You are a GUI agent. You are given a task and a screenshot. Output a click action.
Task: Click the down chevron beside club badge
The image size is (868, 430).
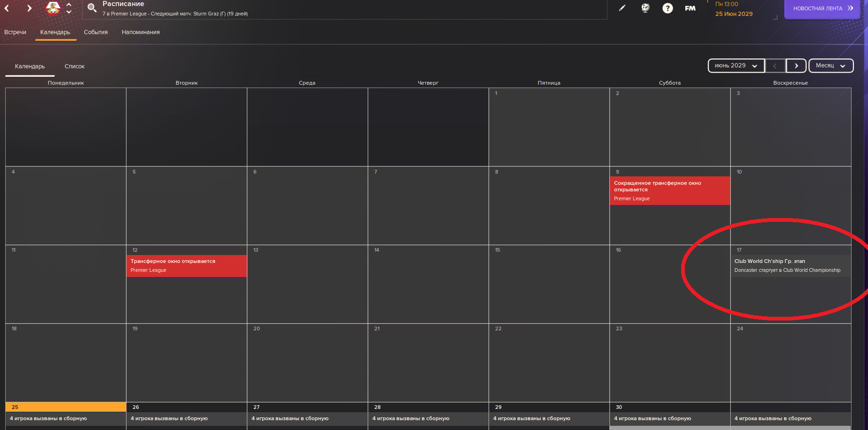[69, 12]
